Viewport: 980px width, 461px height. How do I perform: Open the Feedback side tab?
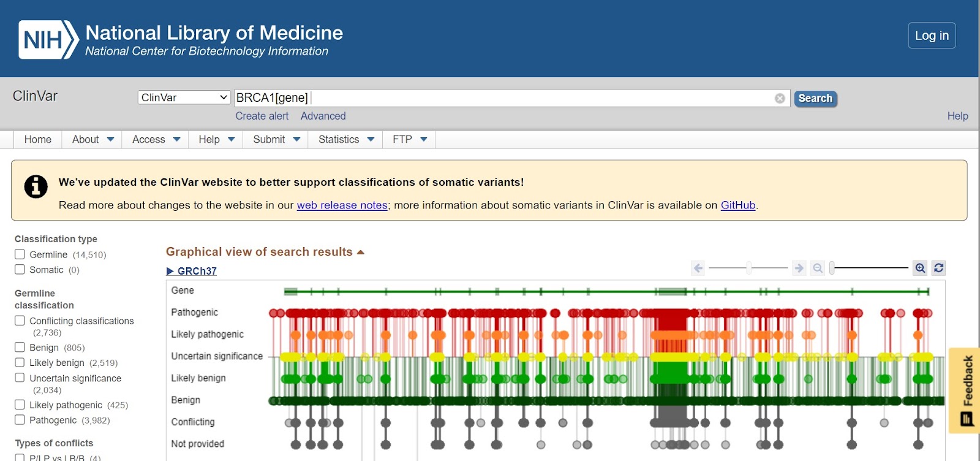click(965, 390)
